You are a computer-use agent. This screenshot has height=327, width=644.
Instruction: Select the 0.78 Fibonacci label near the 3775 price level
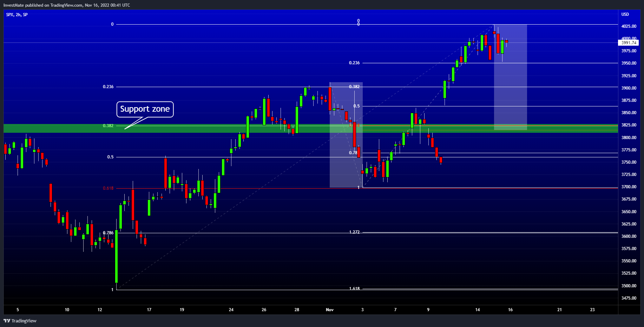coord(353,153)
